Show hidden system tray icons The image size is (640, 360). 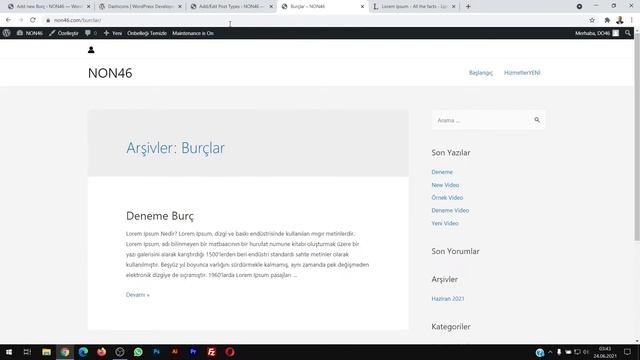(550, 352)
